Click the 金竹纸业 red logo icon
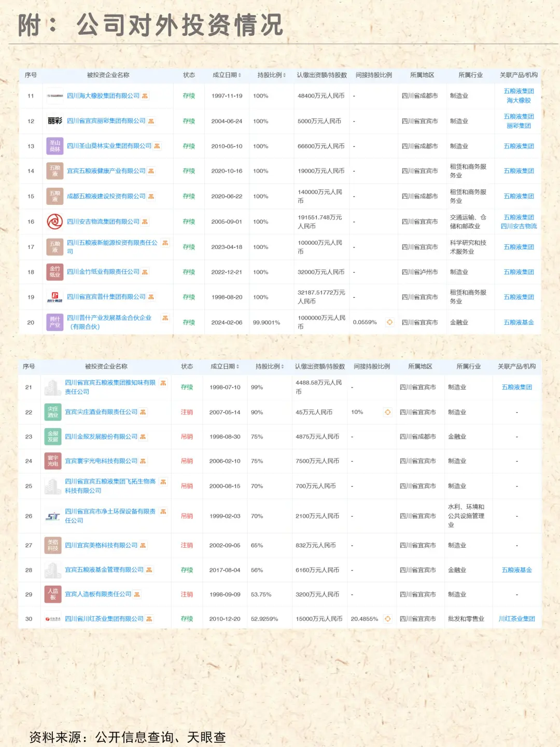The image size is (560, 747). [55, 272]
